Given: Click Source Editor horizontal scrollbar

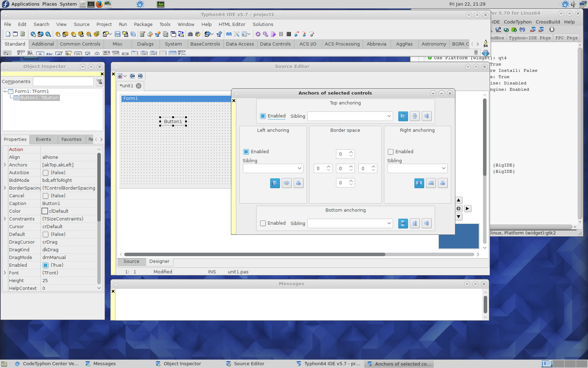Looking at the screenshot, I should (254, 254).
